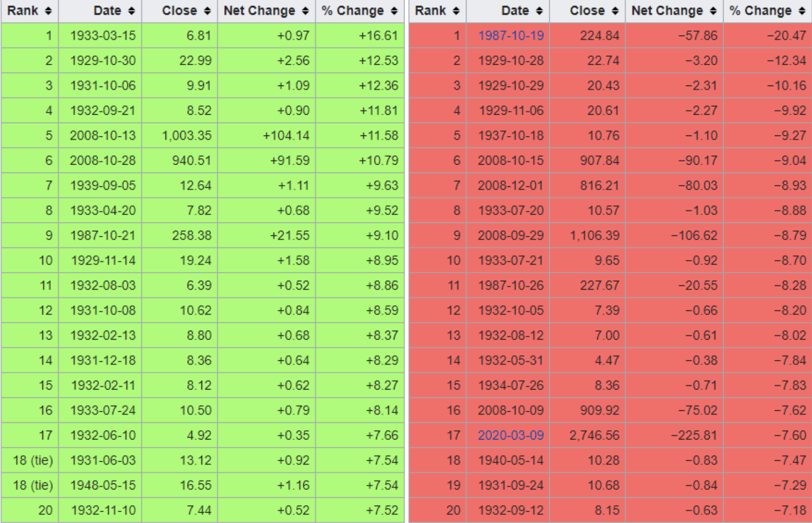Open the 2020-03-09 date link
Viewport: 812px width, 523px height.
point(511,436)
